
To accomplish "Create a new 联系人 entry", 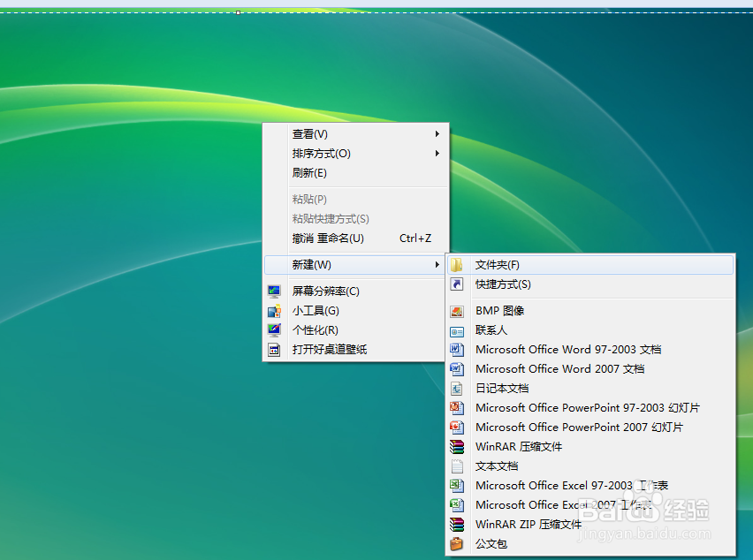I will click(590, 330).
